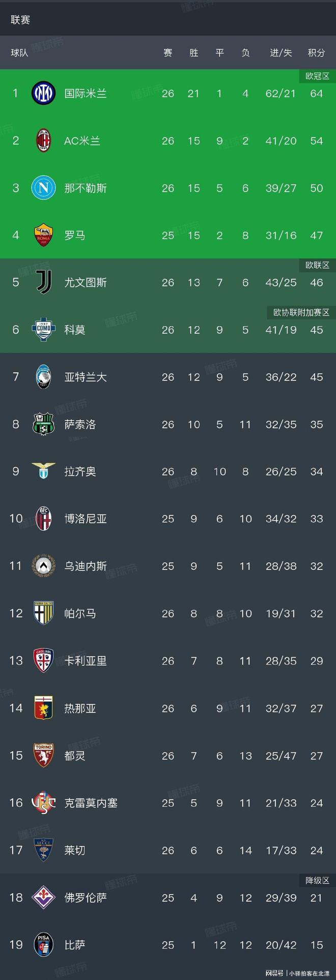Screen dimensions: 336x980
Task: Open team name 亚特兰大
Action: 86,377
